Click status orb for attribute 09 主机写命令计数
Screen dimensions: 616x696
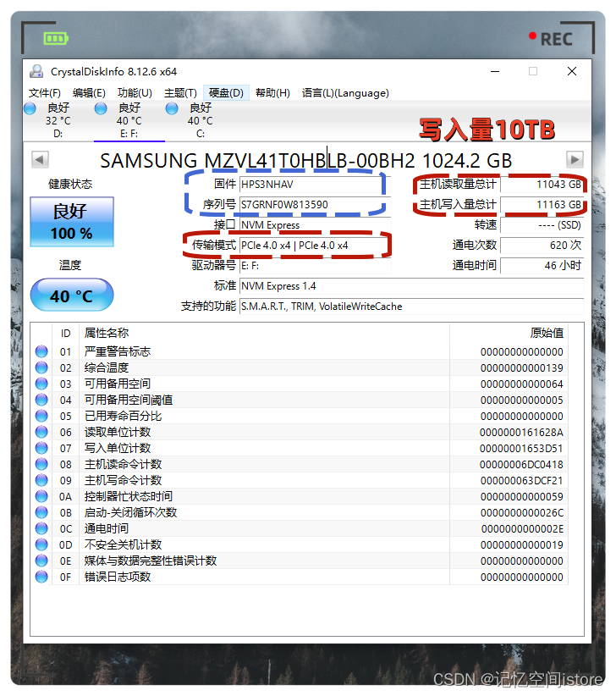tap(41, 480)
